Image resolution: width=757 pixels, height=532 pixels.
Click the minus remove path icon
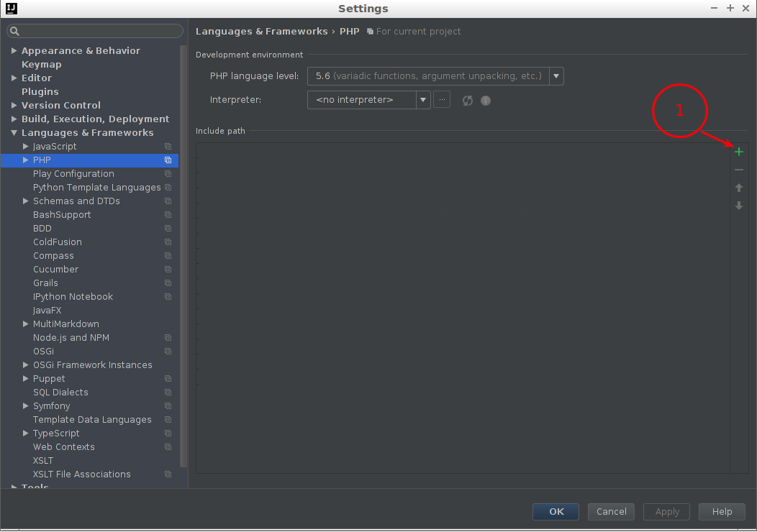click(739, 170)
